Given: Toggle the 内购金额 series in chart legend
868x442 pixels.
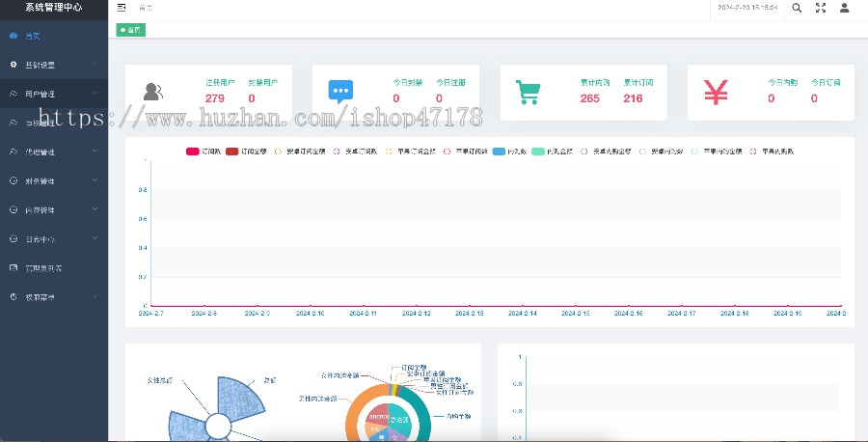Looking at the screenshot, I should (x=552, y=152).
